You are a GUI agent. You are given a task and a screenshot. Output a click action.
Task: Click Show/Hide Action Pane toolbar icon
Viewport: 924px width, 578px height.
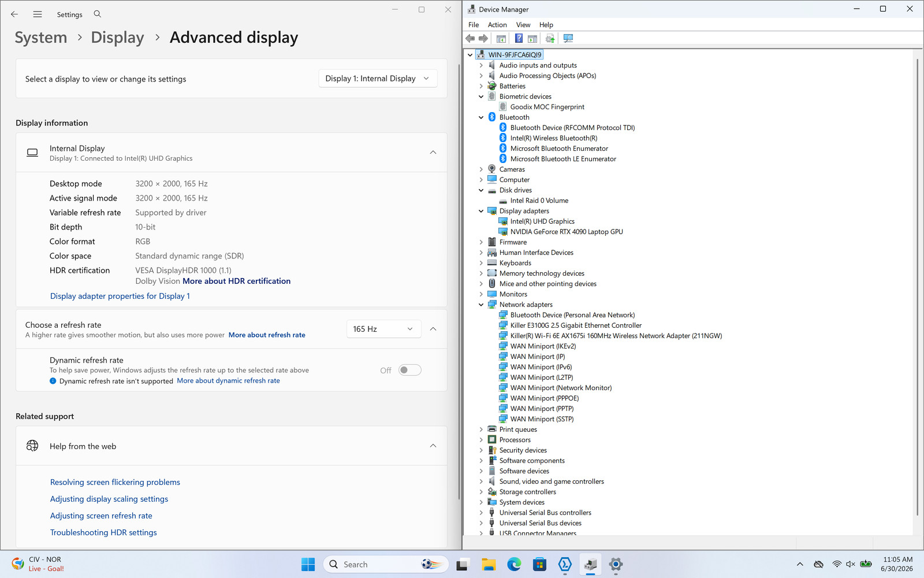point(532,38)
